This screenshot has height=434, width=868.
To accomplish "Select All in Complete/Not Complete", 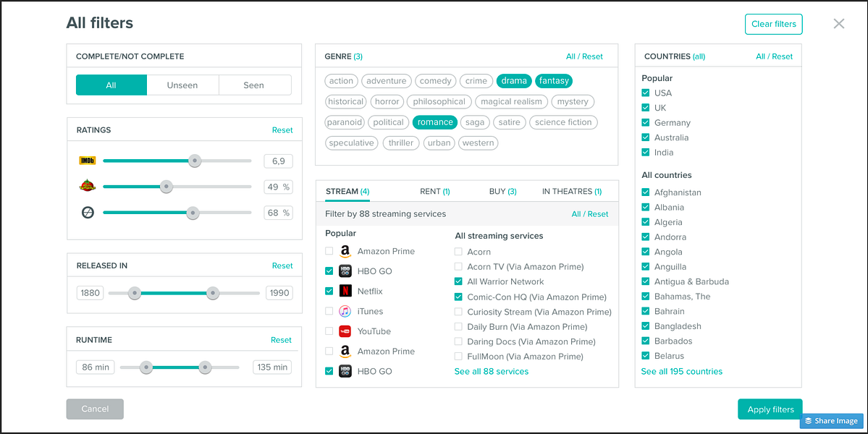I will point(111,85).
